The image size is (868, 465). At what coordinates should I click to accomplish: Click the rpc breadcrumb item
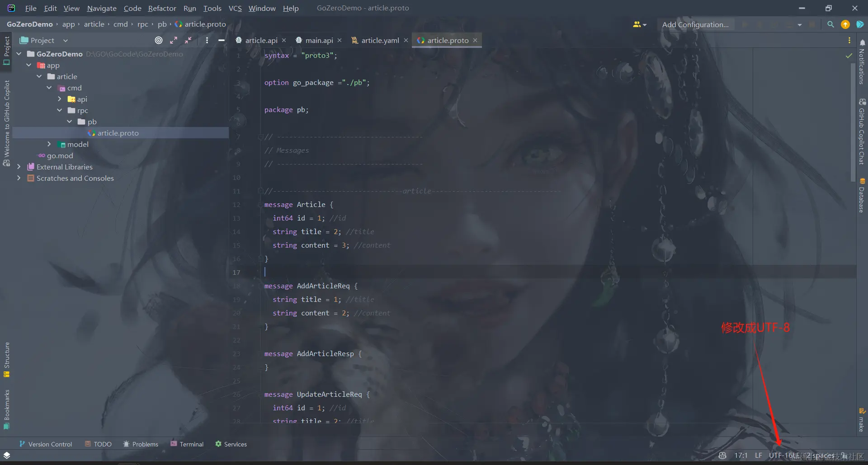pos(143,24)
